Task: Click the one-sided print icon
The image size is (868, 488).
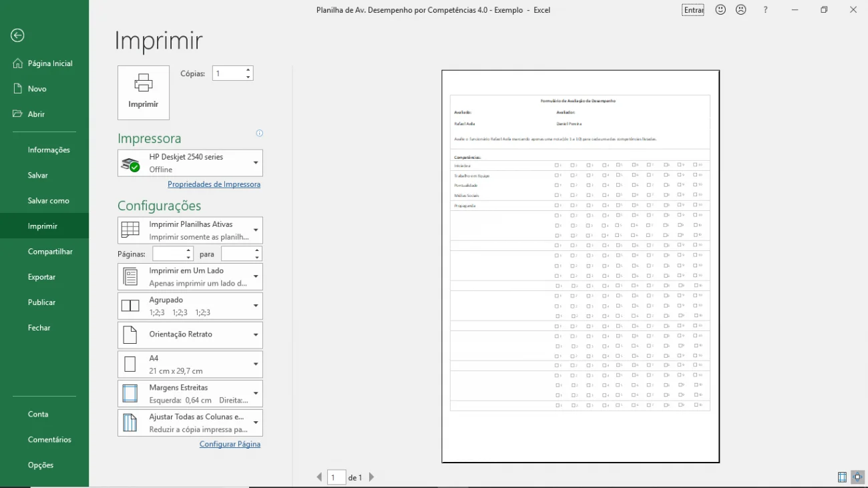Action: click(130, 276)
